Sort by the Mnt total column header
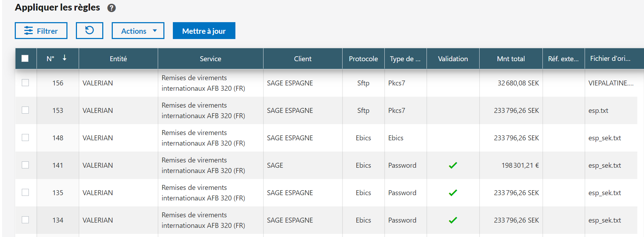This screenshot has height=237, width=644. click(510, 59)
